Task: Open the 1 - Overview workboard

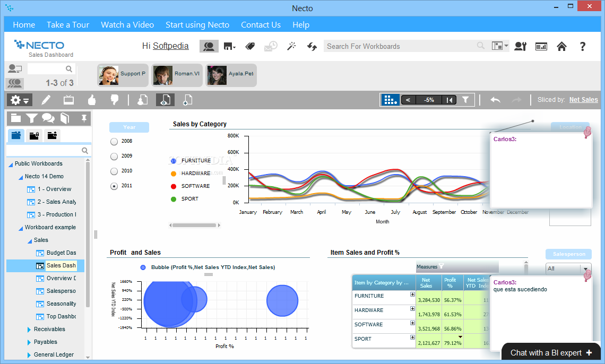Action: [54, 189]
